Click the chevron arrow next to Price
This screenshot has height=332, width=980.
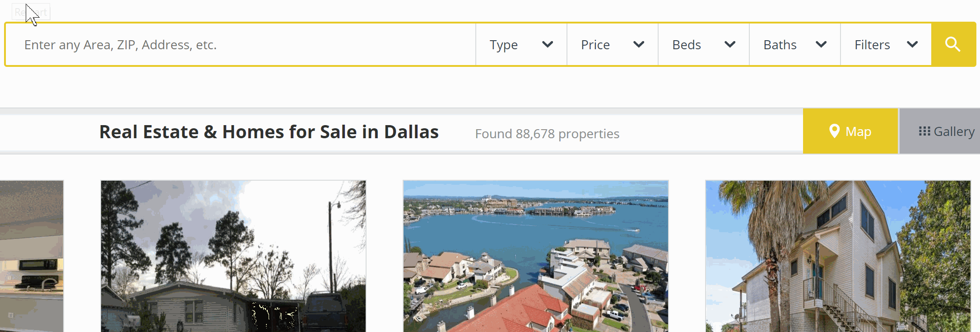pos(639,44)
